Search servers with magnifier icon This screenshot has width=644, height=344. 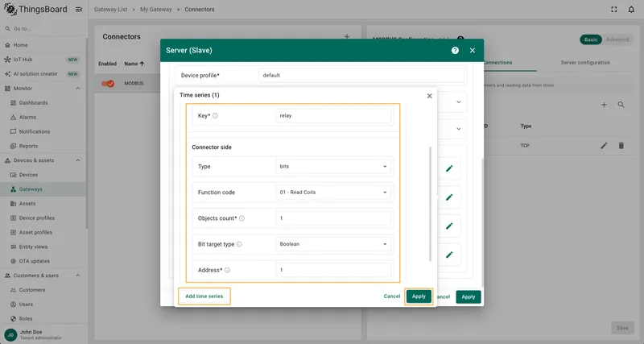click(621, 105)
